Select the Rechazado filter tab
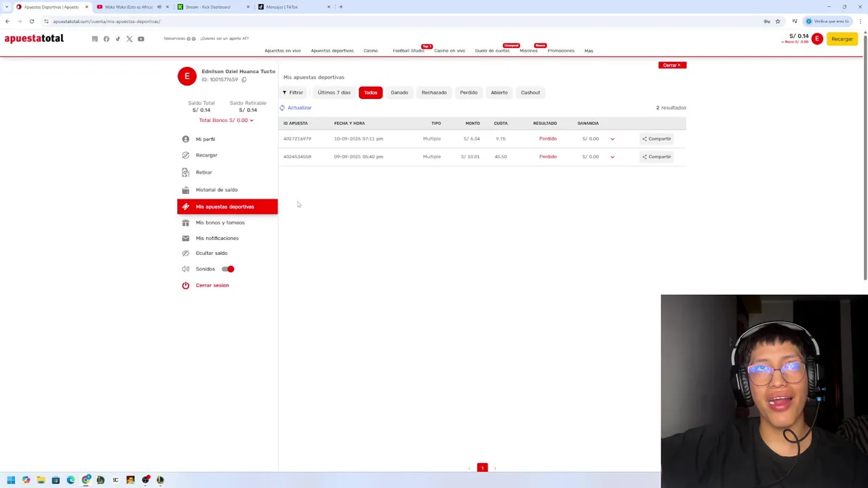The width and height of the screenshot is (868, 488). [x=434, y=92]
